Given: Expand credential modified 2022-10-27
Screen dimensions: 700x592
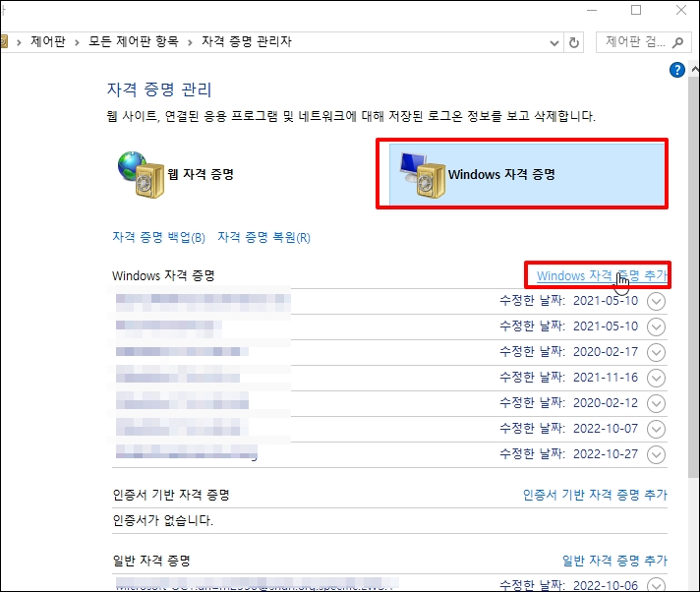Looking at the screenshot, I should click(656, 454).
